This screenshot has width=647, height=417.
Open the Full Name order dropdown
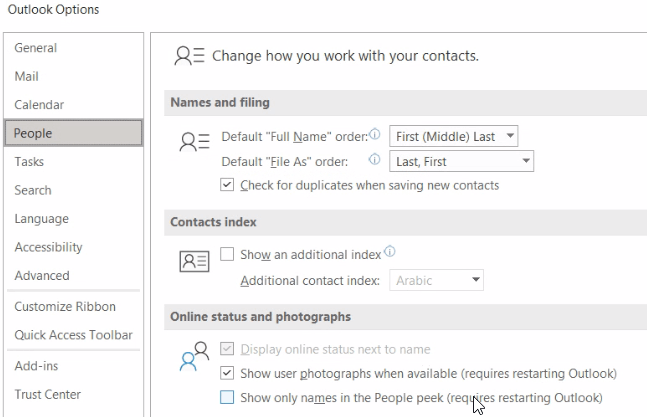pos(453,136)
